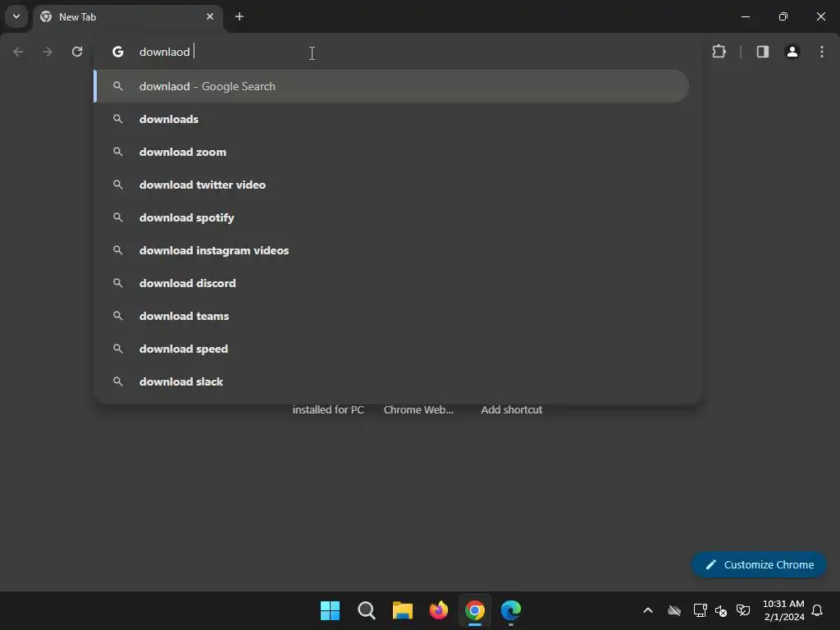This screenshot has width=840, height=630.
Task: Click the Chrome forward arrow
Action: pos(48,52)
